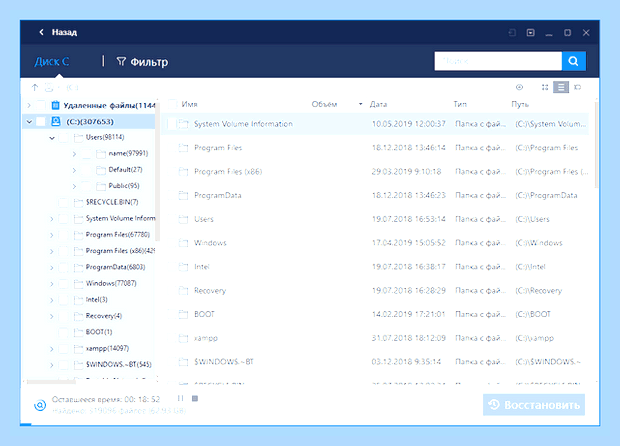Select the $WINDOWS.~BT row in file list
620x446 pixels.
[x=376, y=362]
